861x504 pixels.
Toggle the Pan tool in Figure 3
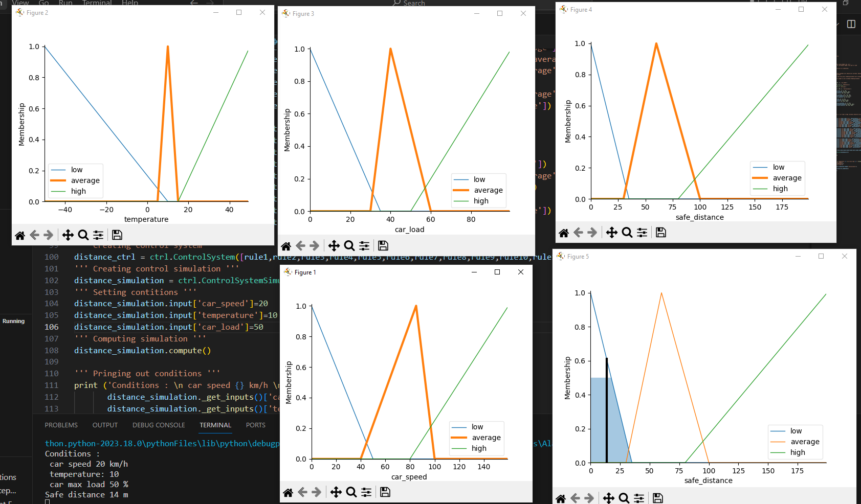[334, 245]
